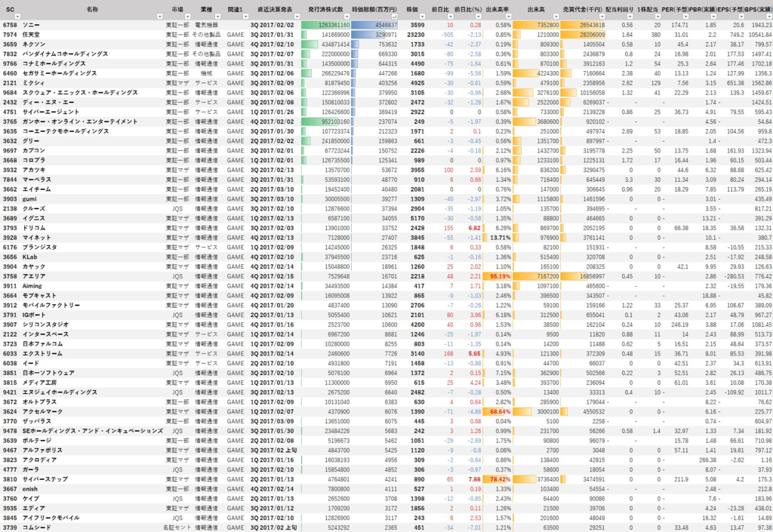Select the 4Q 2017/02/15 earnings date cell
The height and width of the screenshot is (532, 773).
click(x=272, y=276)
